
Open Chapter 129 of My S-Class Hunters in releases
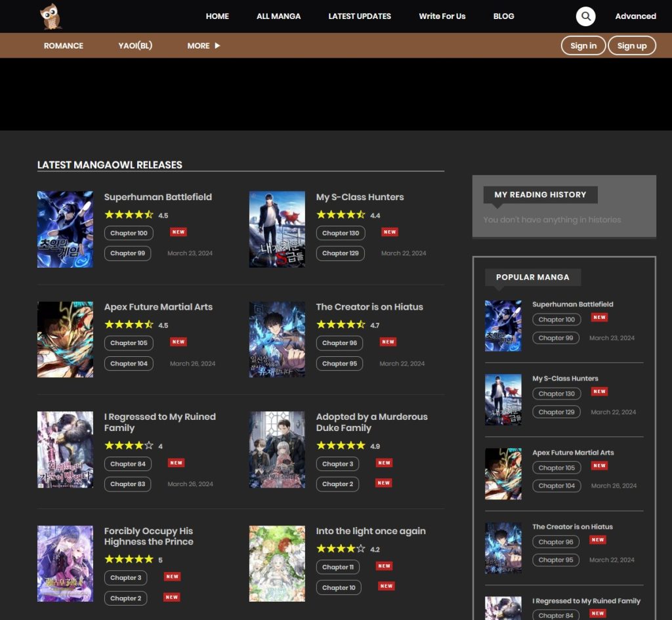tap(341, 253)
